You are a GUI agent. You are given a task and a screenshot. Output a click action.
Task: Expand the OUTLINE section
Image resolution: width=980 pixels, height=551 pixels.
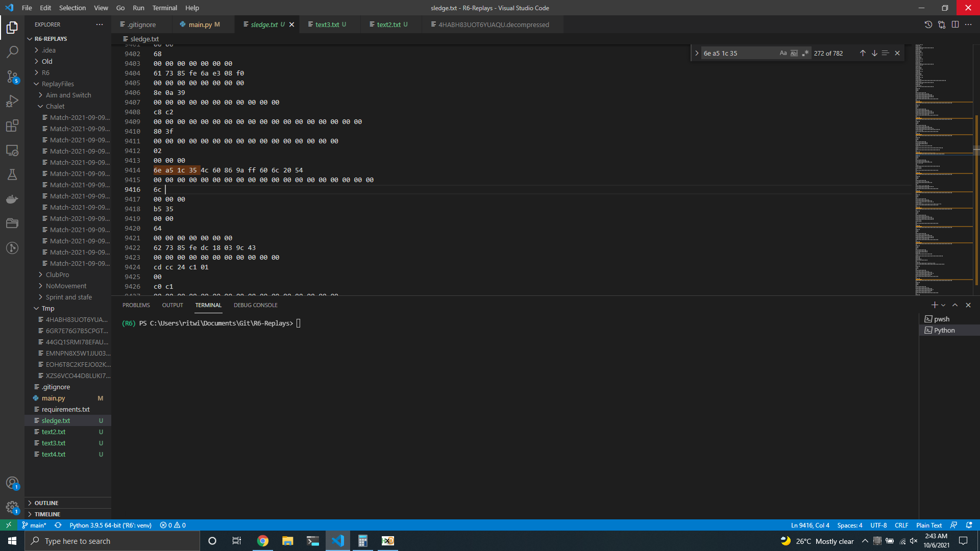(x=46, y=503)
